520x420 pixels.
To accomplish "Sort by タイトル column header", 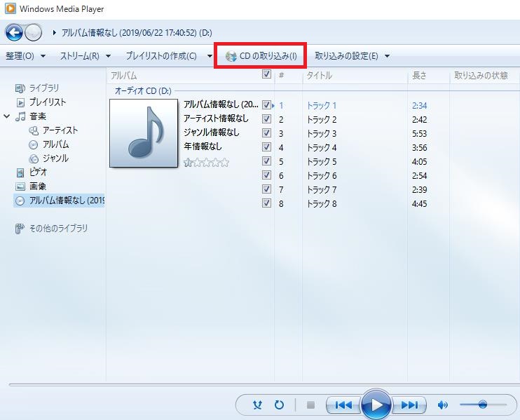I will pos(320,76).
